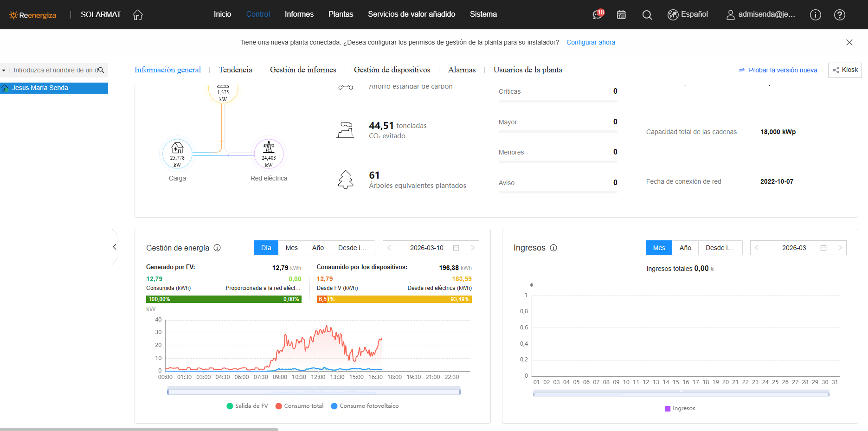Click the energy chart time range slider

point(314,392)
